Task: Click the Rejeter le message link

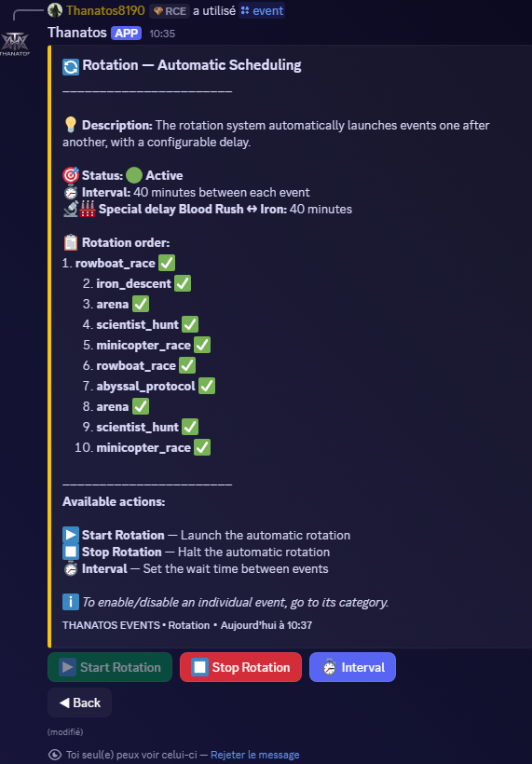Action: coord(254,755)
